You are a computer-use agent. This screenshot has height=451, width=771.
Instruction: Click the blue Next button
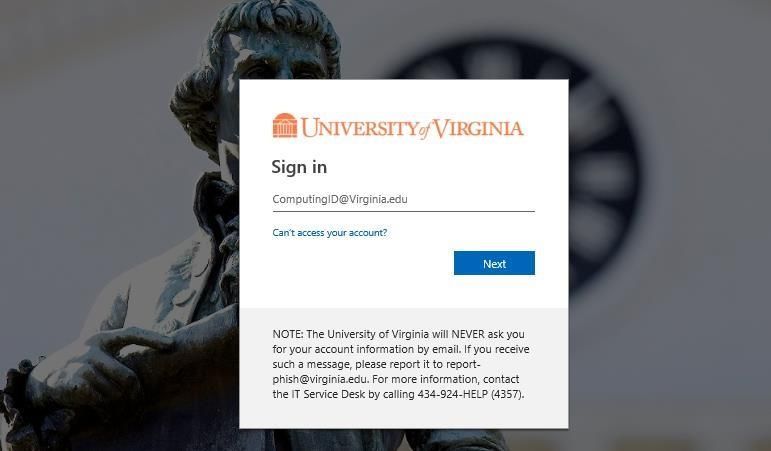coord(494,263)
